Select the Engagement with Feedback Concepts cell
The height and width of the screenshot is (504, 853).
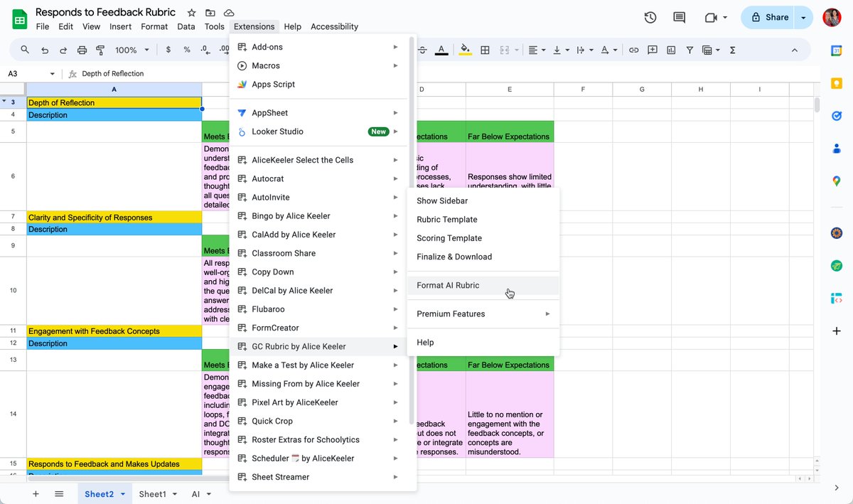click(114, 331)
